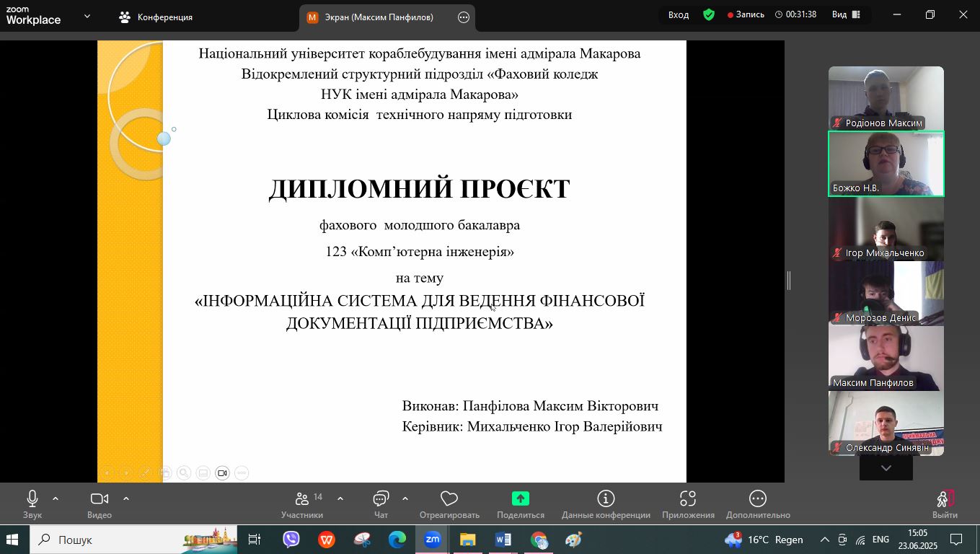Screen dimensions: 980x554
Task: Open Данные конференции info icon
Action: click(606, 498)
